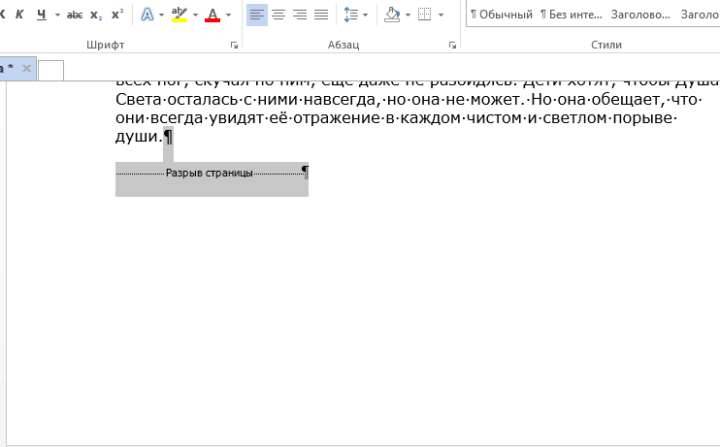Justify the paragraph text
The width and height of the screenshot is (720, 447).
320,15
